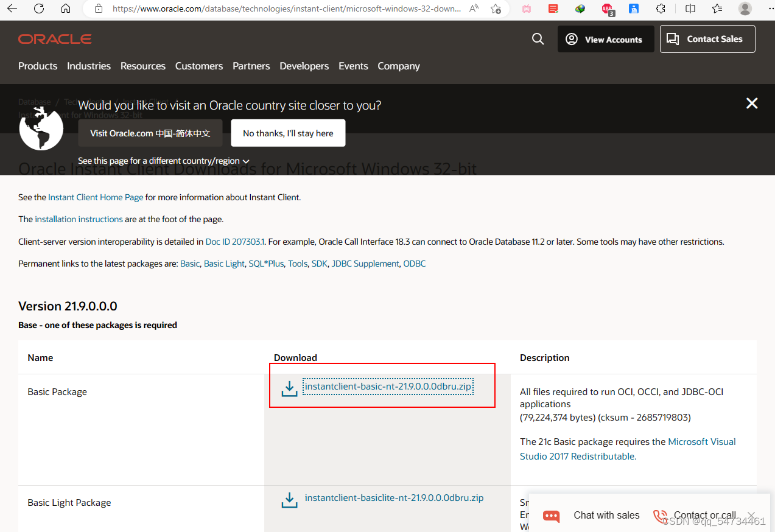The height and width of the screenshot is (532, 775).
Task: Click the SDK permanent link
Action: (320, 264)
